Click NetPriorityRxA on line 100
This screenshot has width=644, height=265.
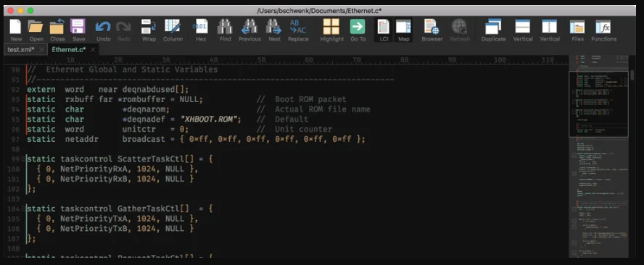click(x=94, y=169)
